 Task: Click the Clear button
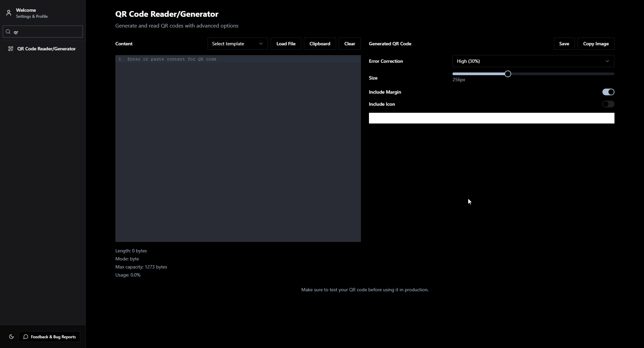pos(350,44)
